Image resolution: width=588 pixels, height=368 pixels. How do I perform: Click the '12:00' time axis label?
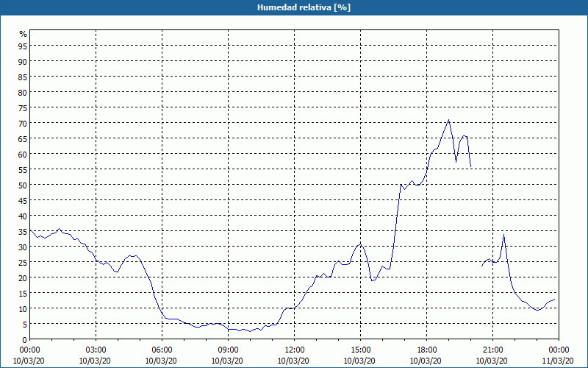click(295, 350)
